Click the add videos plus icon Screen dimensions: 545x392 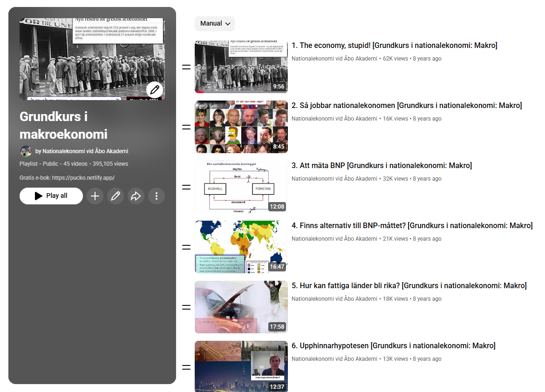pyautogui.click(x=95, y=196)
